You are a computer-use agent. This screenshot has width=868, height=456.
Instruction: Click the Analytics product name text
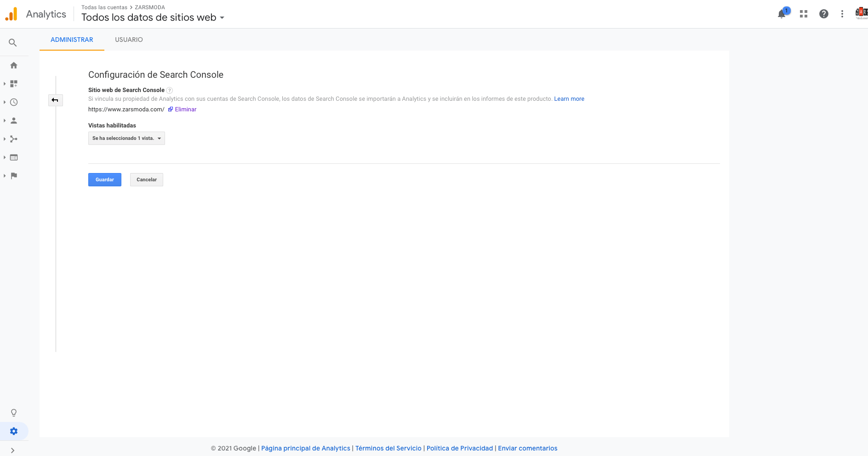coord(46,14)
